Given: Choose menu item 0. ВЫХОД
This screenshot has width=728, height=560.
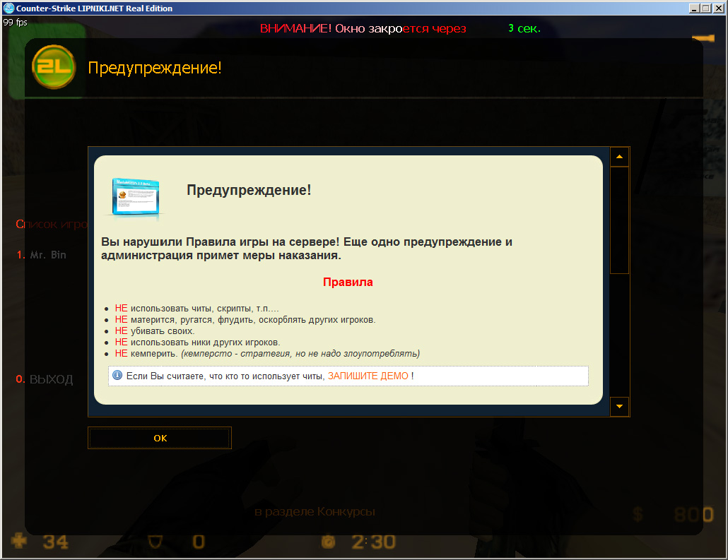Looking at the screenshot, I should tap(45, 379).
